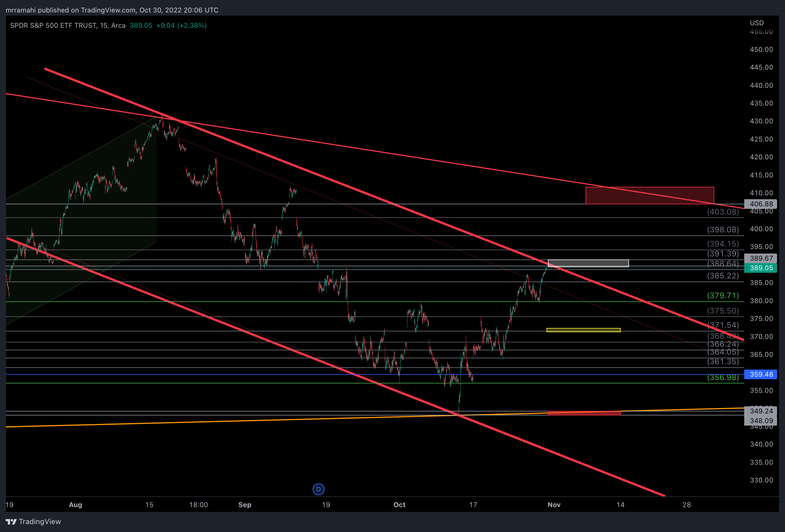This screenshot has width=785, height=532.
Task: Click the 389.67 gray price label
Action: click(761, 258)
